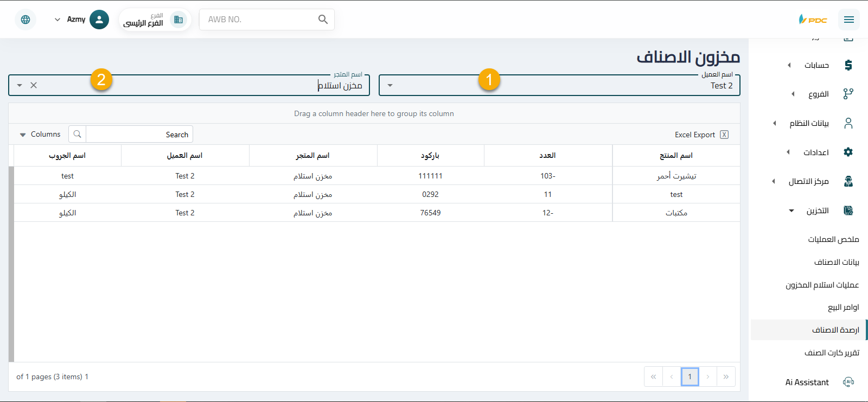Click the Excel Export icon
Screen dimensions: 868x402
[x=724, y=135]
